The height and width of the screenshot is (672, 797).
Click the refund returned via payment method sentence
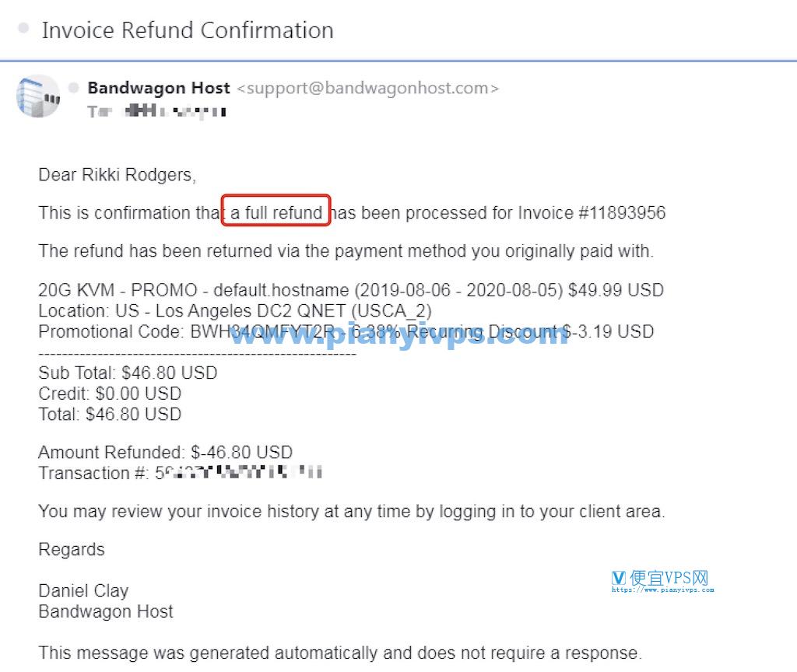click(x=346, y=251)
